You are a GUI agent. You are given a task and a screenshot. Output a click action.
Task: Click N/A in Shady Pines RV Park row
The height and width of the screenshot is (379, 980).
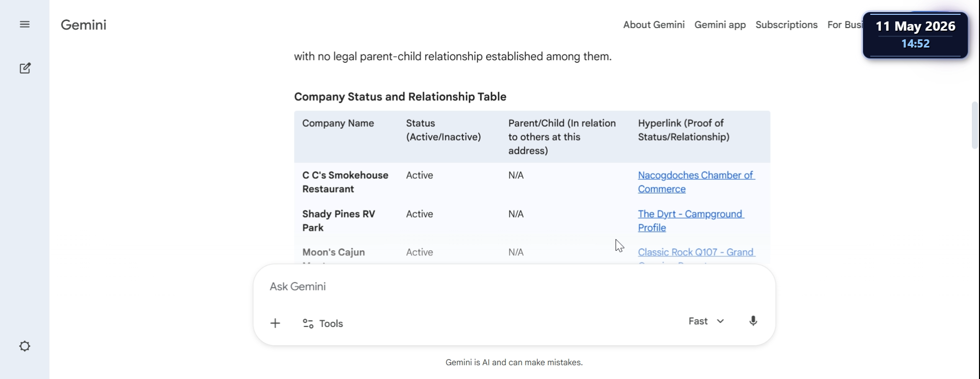coord(516,214)
